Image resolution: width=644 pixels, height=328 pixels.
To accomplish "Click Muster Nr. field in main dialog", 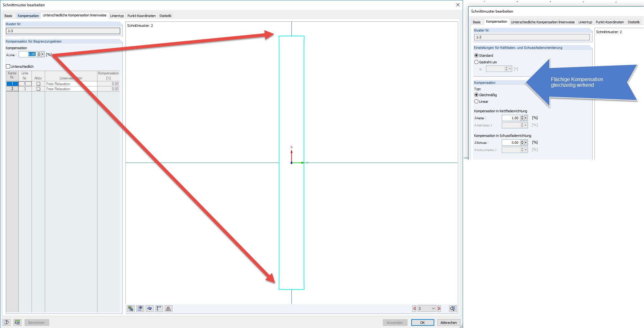I will tap(63, 31).
